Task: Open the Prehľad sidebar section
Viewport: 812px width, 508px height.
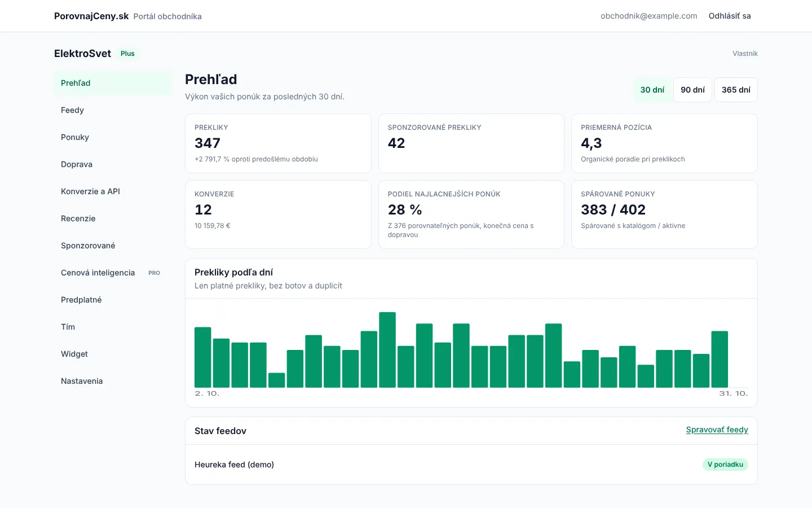Action: click(113, 83)
